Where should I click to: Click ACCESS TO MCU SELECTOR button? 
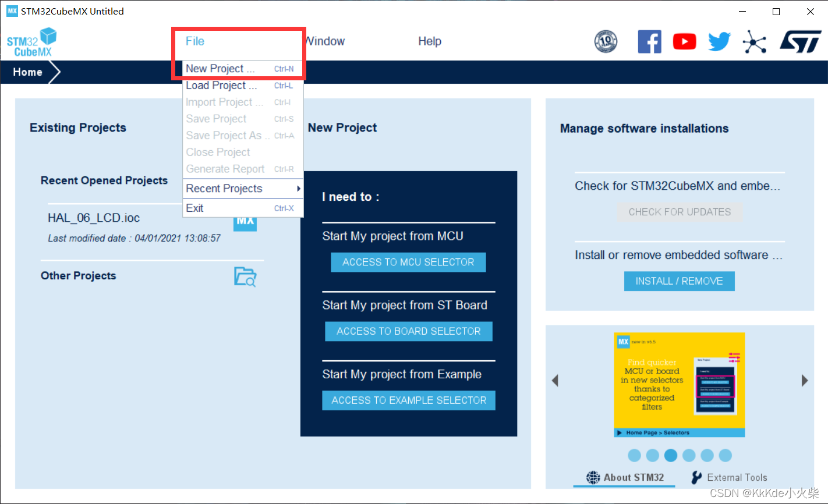(x=408, y=262)
